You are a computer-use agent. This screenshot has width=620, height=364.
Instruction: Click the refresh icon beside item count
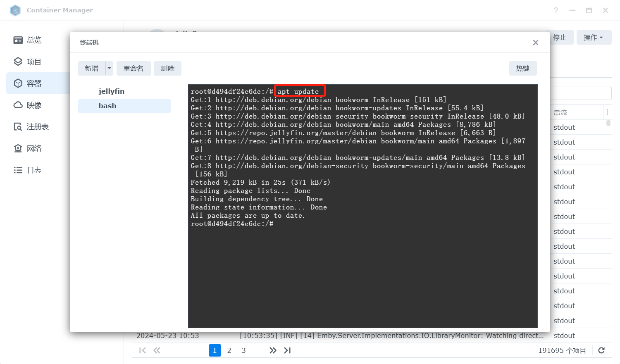click(x=601, y=350)
